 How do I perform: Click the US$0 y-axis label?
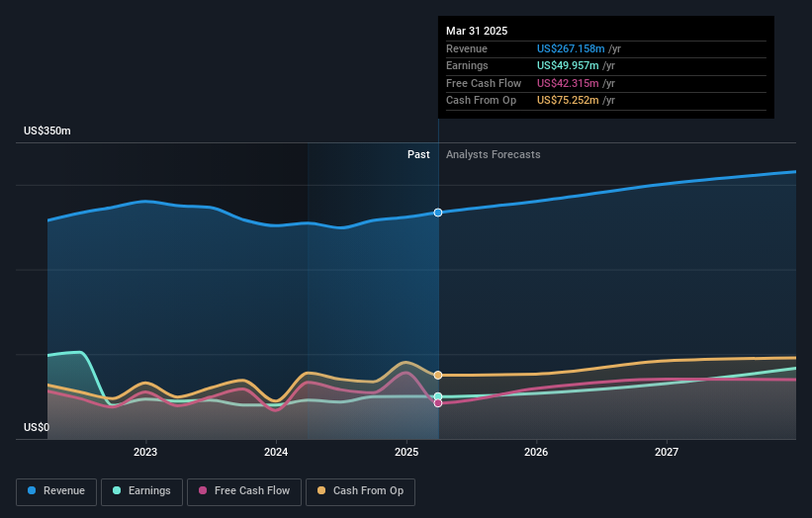(x=37, y=427)
